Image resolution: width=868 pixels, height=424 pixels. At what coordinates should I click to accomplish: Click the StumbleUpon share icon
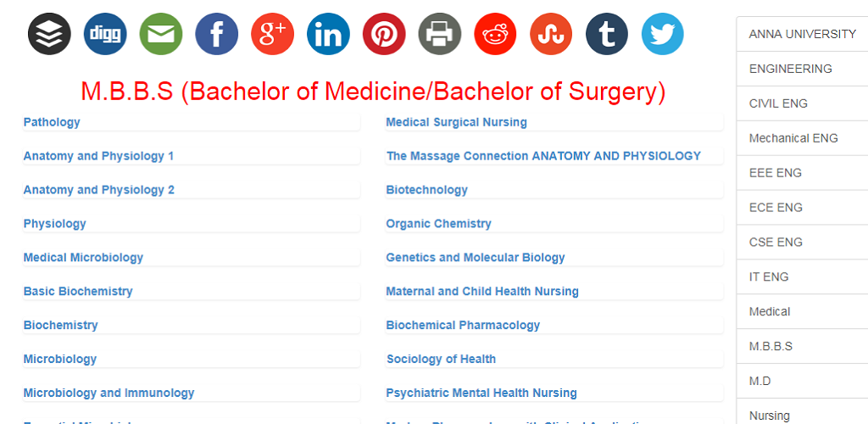pos(551,34)
